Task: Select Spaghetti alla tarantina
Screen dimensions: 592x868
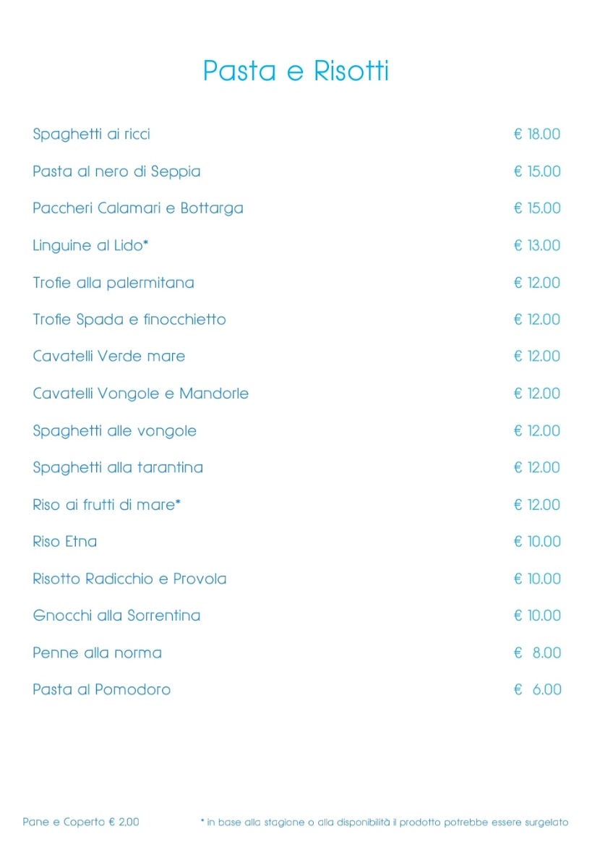Action: (117, 468)
